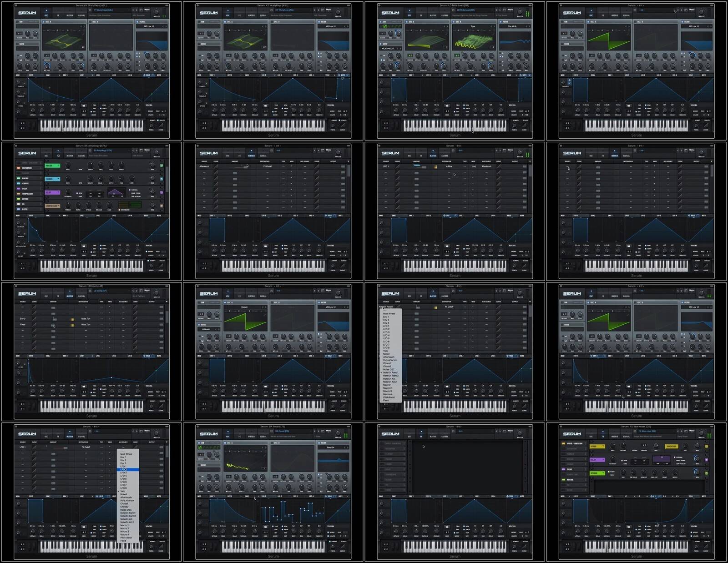Click the Compressor threshold knob in BA Amoplogy FX
Image resolution: width=728 pixels, height=563 pixels.
(68, 206)
